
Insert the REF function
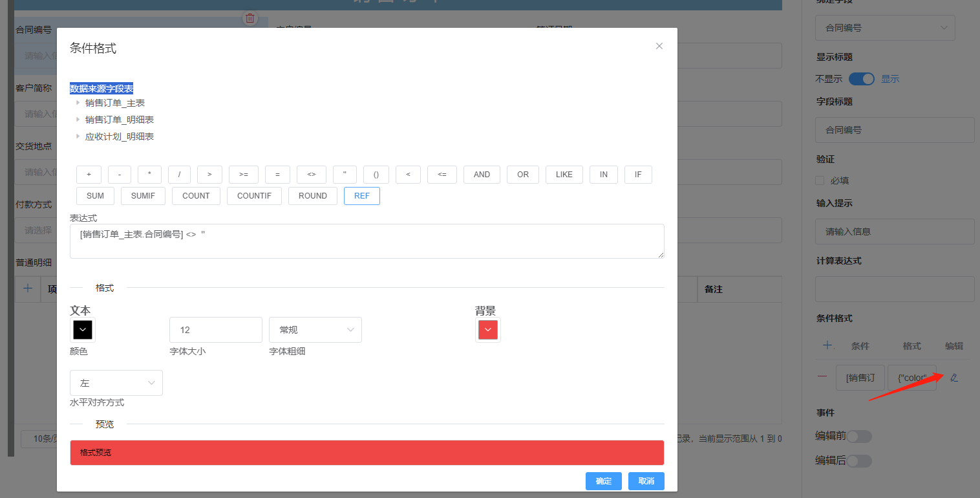click(x=362, y=196)
